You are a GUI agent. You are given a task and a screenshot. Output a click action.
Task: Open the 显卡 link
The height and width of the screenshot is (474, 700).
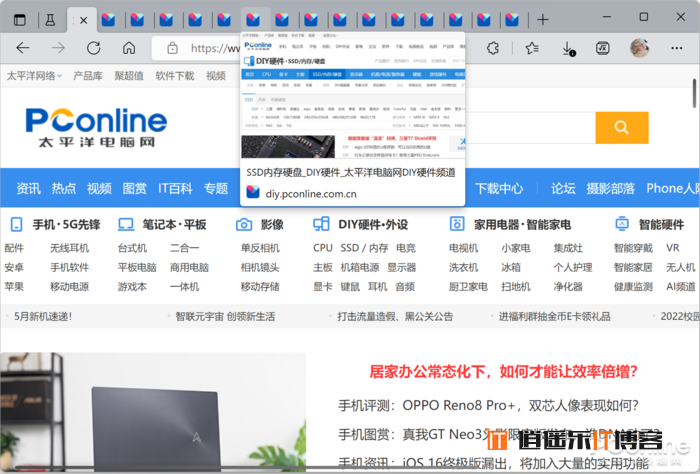click(323, 287)
